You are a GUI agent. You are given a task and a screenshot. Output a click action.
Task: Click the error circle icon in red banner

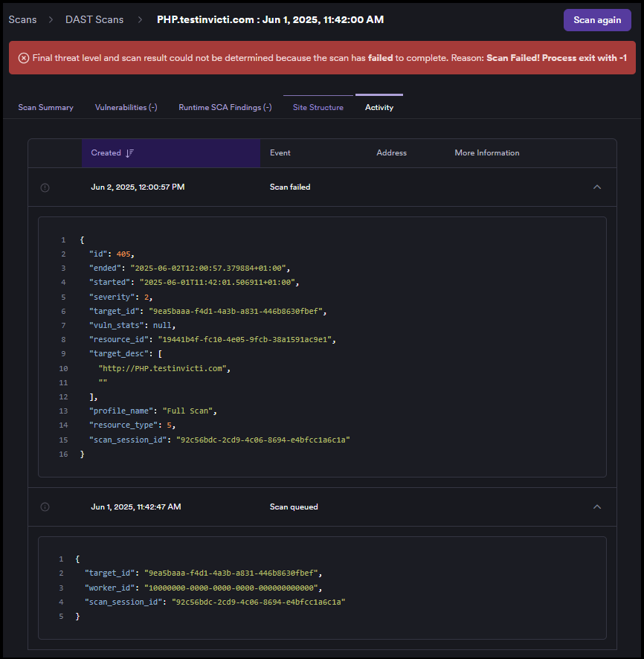point(24,58)
